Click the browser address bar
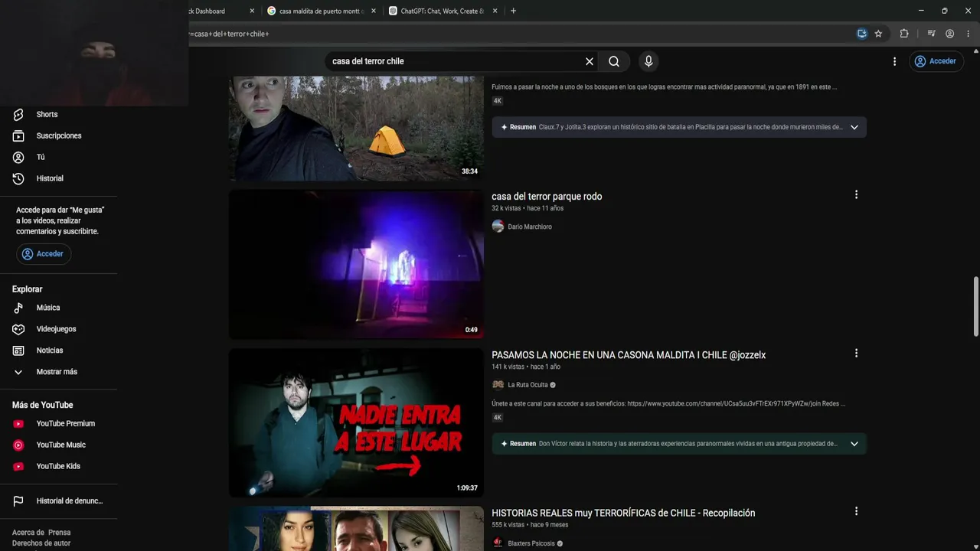This screenshot has height=551, width=980. [521, 34]
